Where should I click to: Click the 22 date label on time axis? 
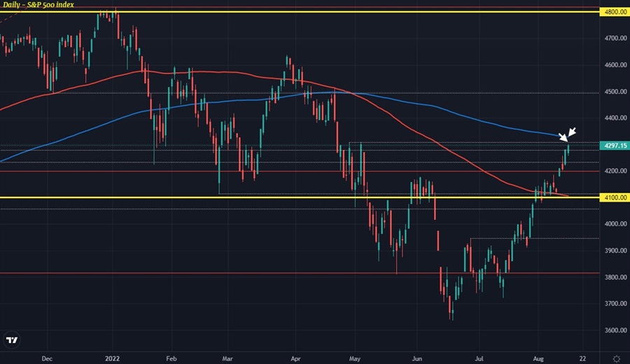(x=582, y=358)
